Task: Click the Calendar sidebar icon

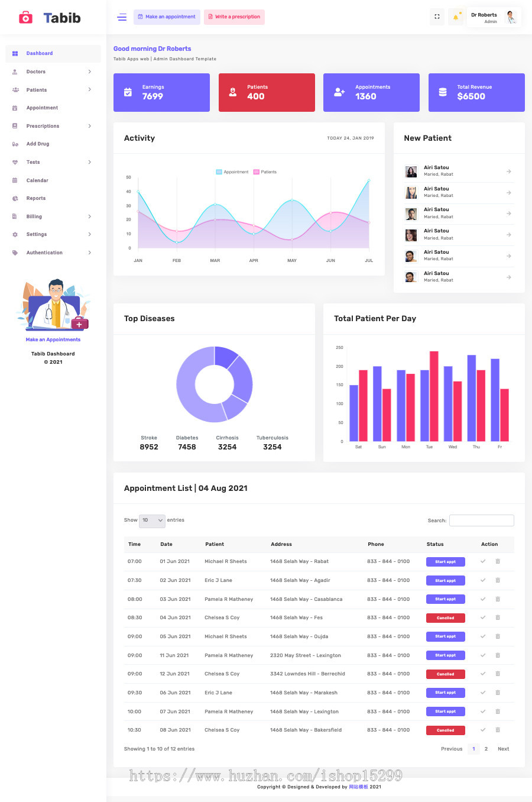Action: point(15,180)
